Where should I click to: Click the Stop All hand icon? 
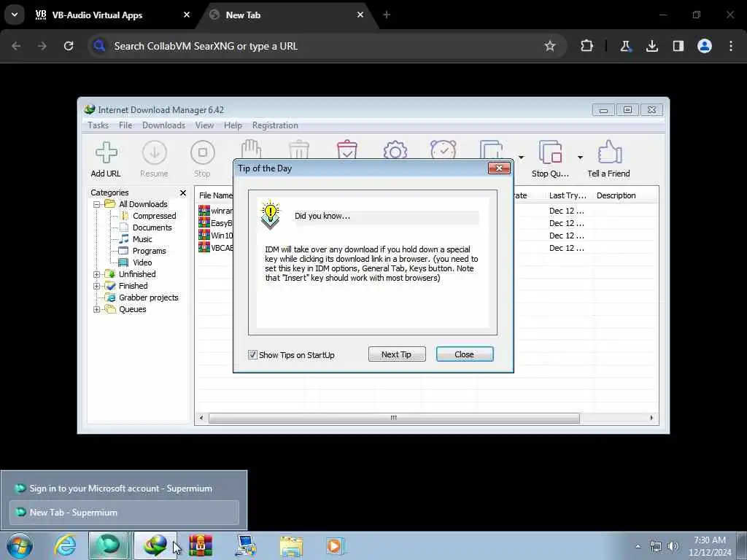(x=251, y=149)
